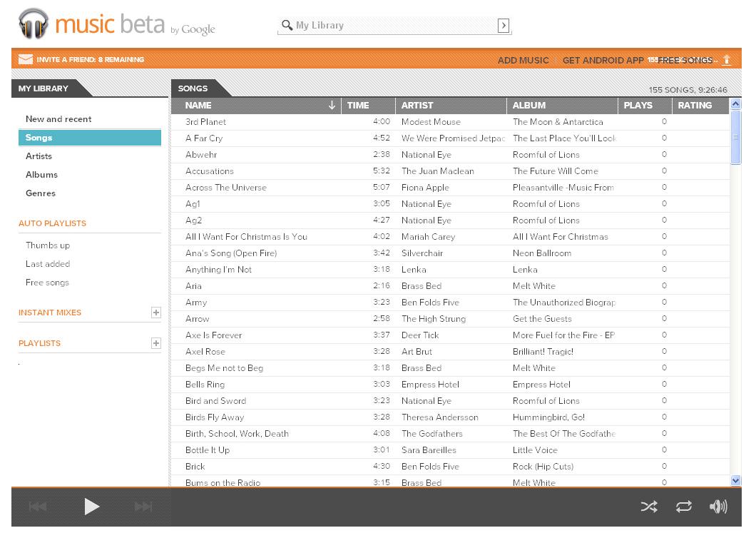This screenshot has height=533, width=756.
Task: Toggle repeat mode
Action: pyautogui.click(x=684, y=507)
